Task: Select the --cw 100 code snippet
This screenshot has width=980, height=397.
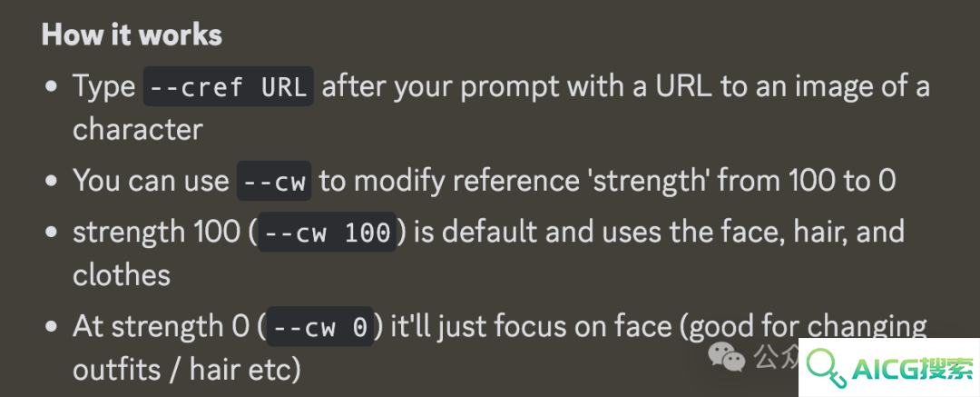Action: 328,233
